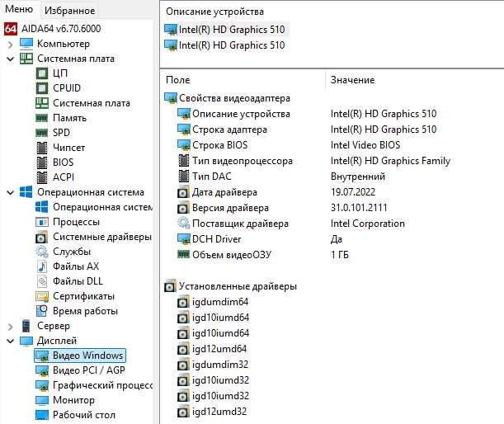This screenshot has height=424, width=504.
Task: Select the SPD memory module icon
Action: point(41,133)
